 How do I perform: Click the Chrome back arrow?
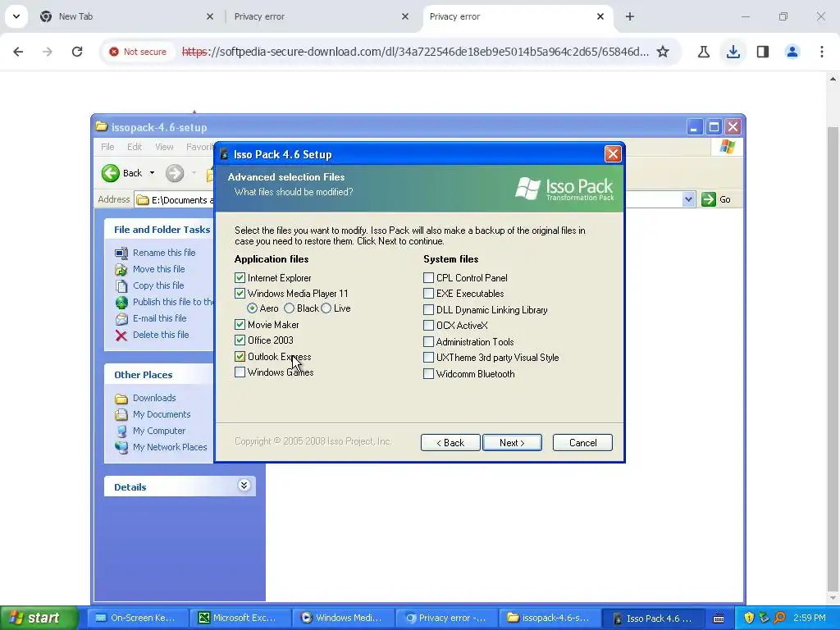[x=18, y=52]
